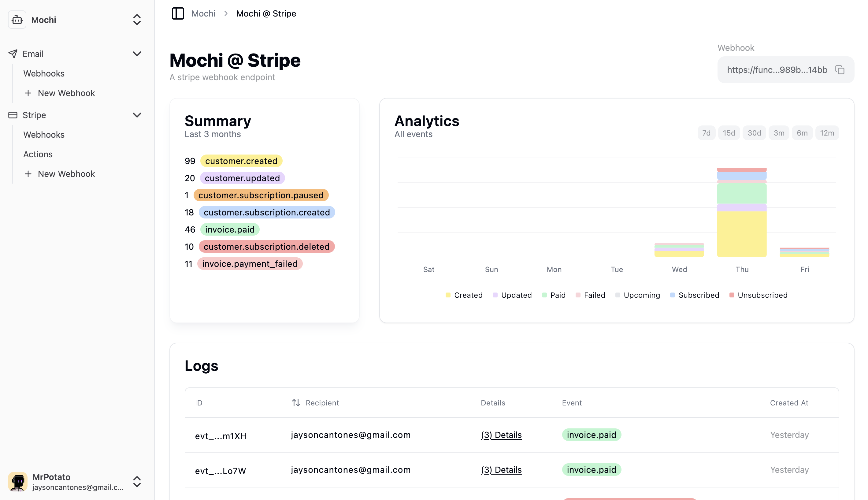Collapse the sidebar using the panel icon
Screen dimensions: 868x500
point(178,13)
